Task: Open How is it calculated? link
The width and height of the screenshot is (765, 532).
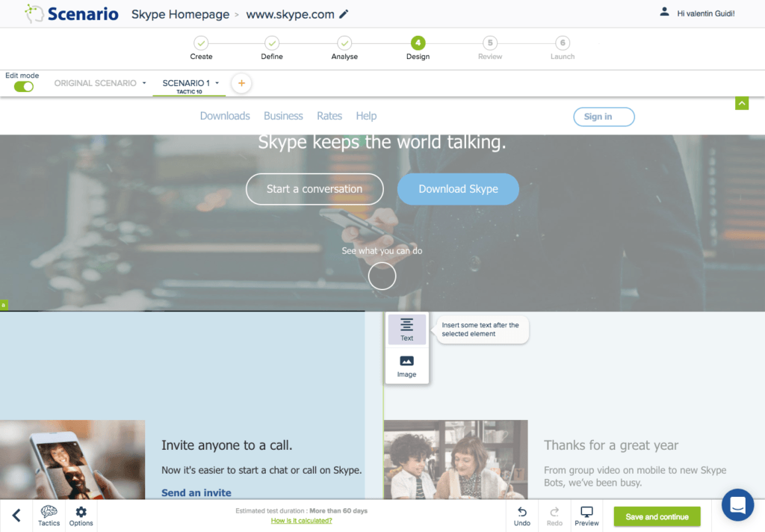Action: (x=302, y=521)
